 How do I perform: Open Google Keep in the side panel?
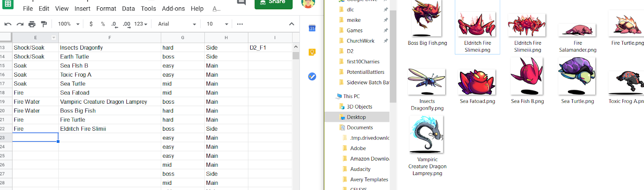tap(312, 52)
